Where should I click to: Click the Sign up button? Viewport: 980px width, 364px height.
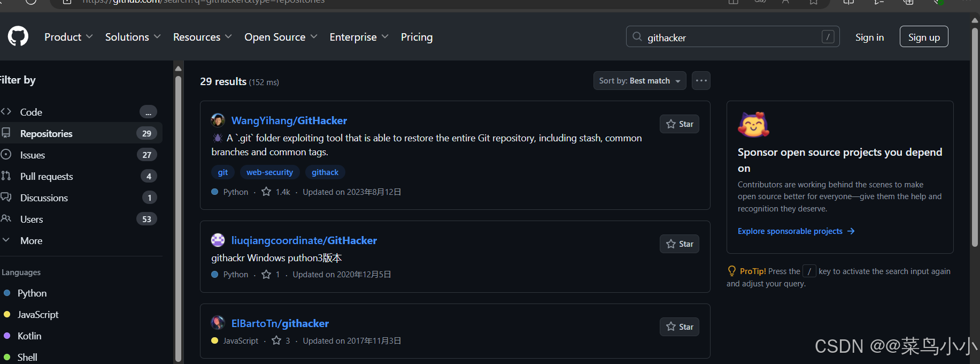[x=923, y=37]
